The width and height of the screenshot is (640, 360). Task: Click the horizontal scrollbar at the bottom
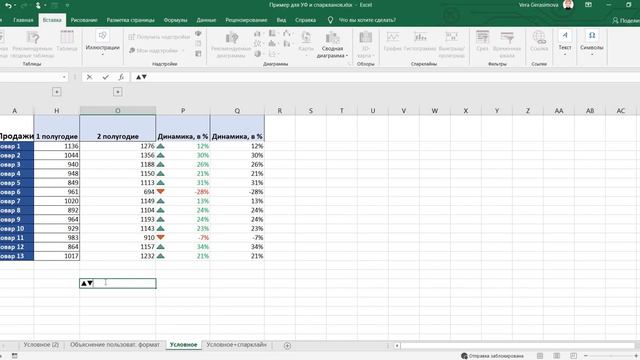(x=518, y=346)
